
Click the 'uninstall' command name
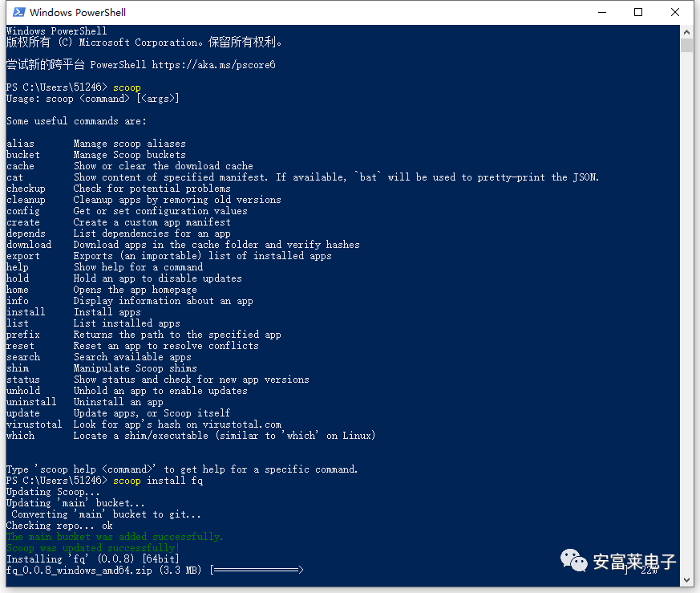click(x=32, y=402)
